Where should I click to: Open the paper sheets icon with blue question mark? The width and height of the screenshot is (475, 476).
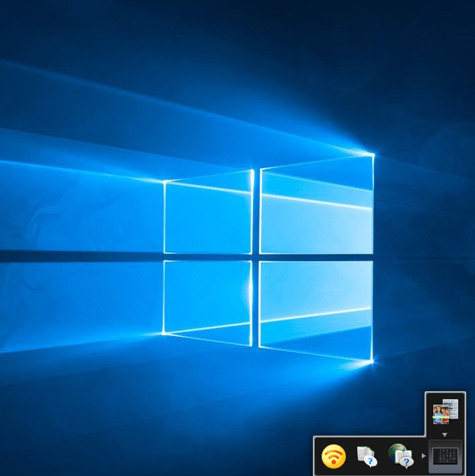pos(367,456)
